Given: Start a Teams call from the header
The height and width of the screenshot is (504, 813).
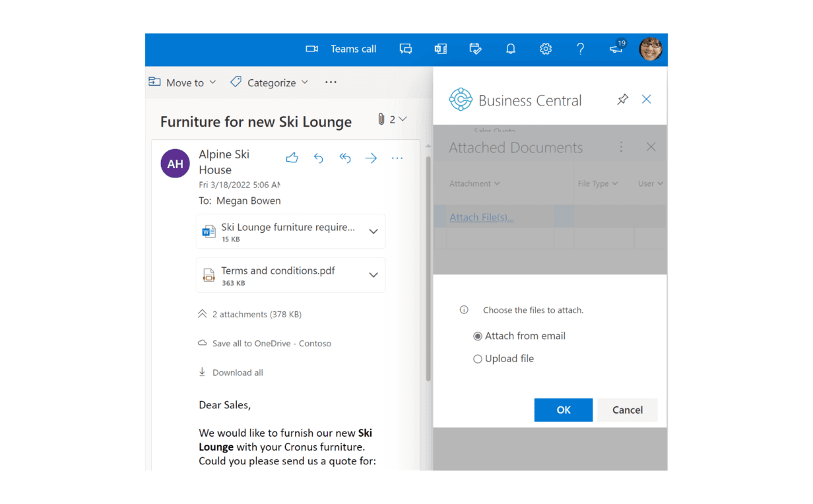Looking at the screenshot, I should click(x=341, y=49).
